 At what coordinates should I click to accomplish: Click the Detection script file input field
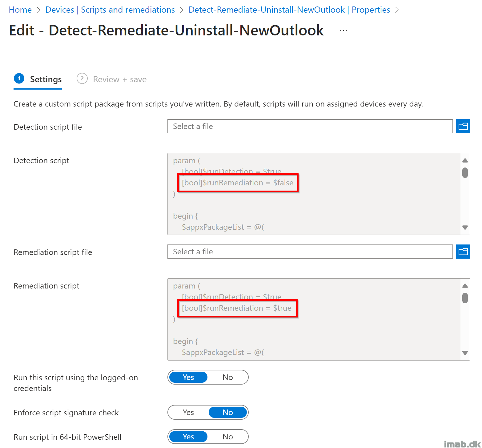[310, 126]
